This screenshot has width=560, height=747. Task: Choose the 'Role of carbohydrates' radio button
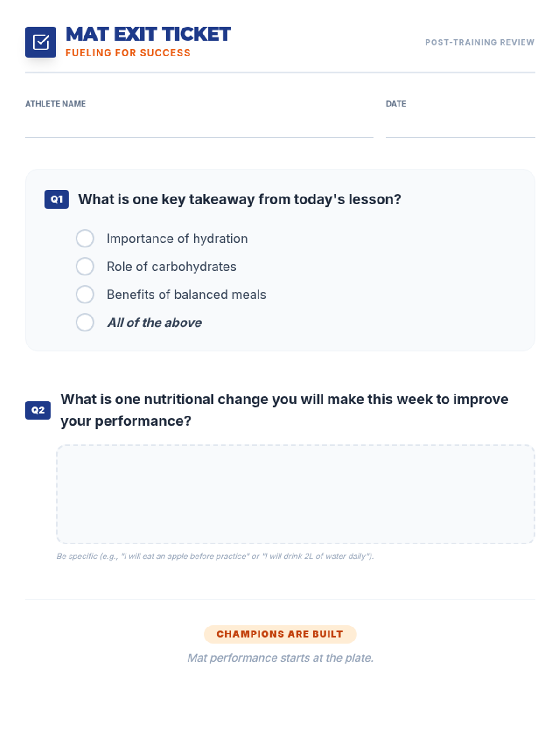click(x=85, y=267)
